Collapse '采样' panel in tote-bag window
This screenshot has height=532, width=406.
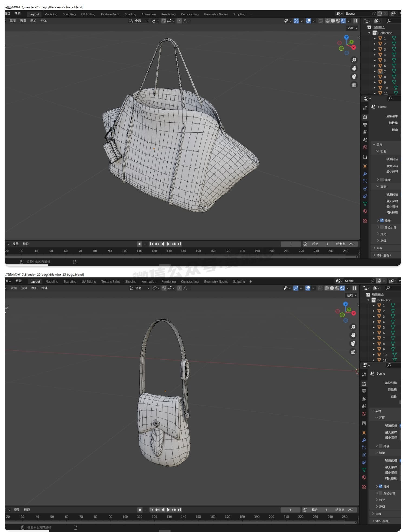click(x=378, y=145)
